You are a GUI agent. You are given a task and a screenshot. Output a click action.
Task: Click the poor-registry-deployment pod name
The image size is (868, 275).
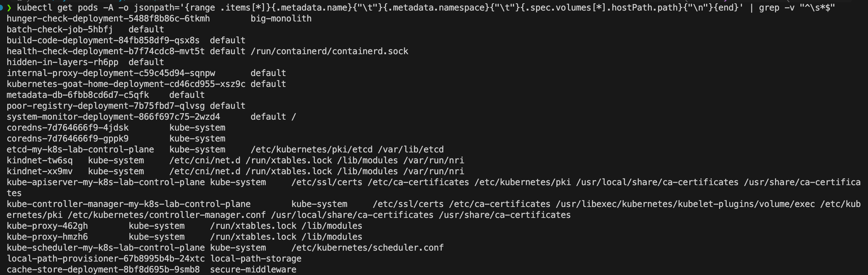click(106, 106)
